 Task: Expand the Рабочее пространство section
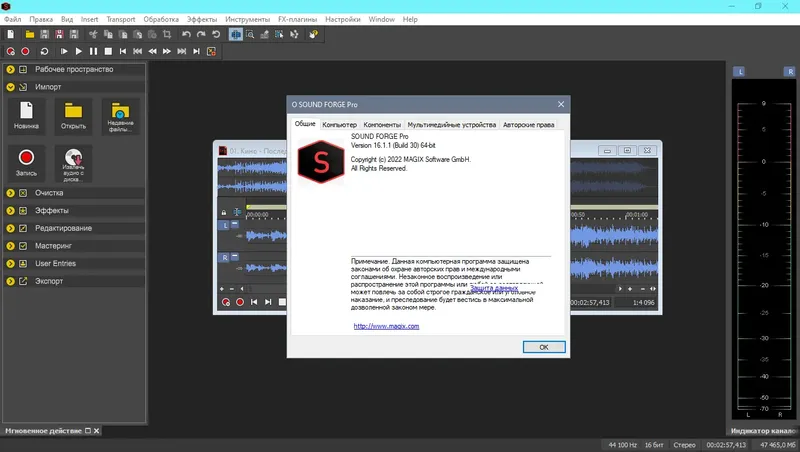[x=10, y=69]
